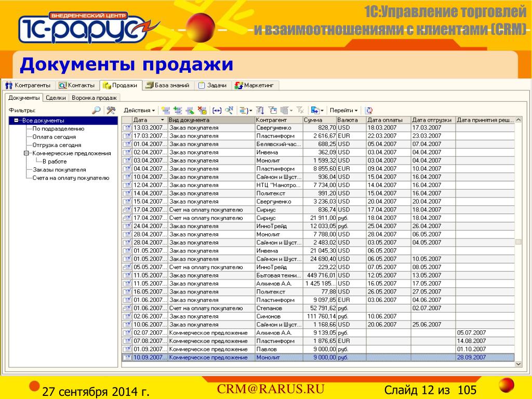Click the Create based on icon
Screen dimensions: 532x399
pos(315,110)
